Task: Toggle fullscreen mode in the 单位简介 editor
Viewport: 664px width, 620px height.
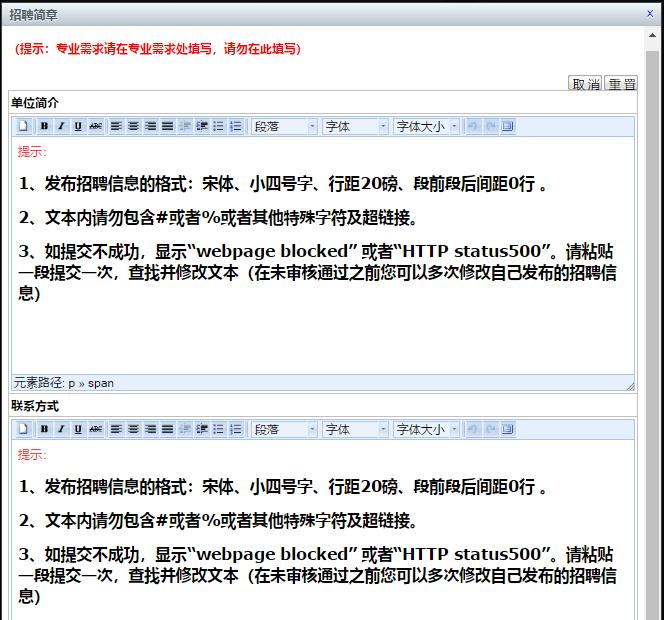Action: (x=508, y=126)
